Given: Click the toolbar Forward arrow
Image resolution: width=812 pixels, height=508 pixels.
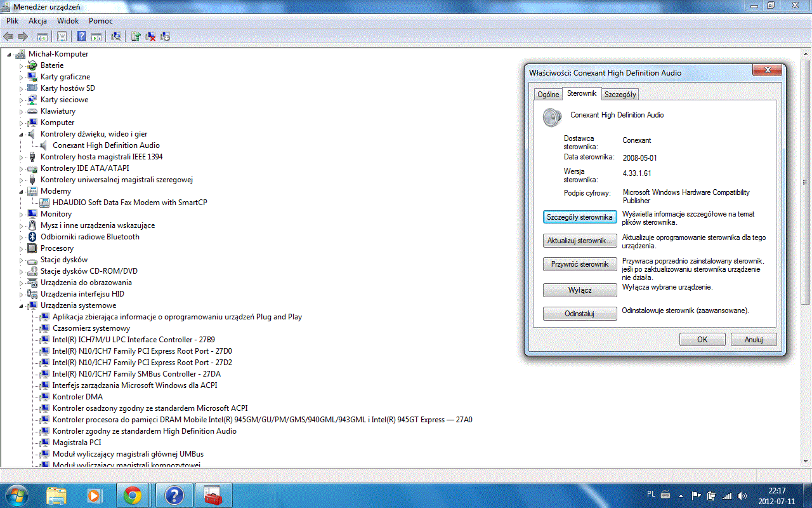Looking at the screenshot, I should pyautogui.click(x=23, y=37).
